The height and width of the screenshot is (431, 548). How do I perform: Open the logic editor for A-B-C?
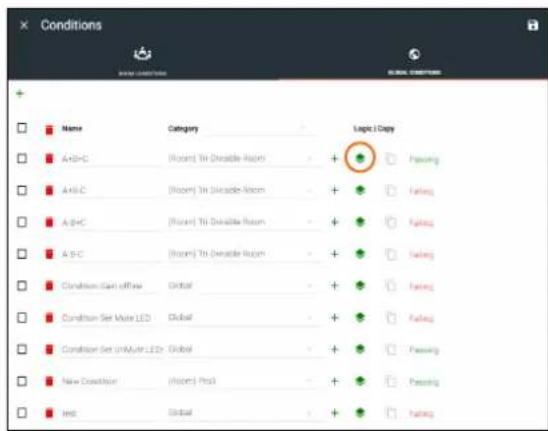coord(360,254)
